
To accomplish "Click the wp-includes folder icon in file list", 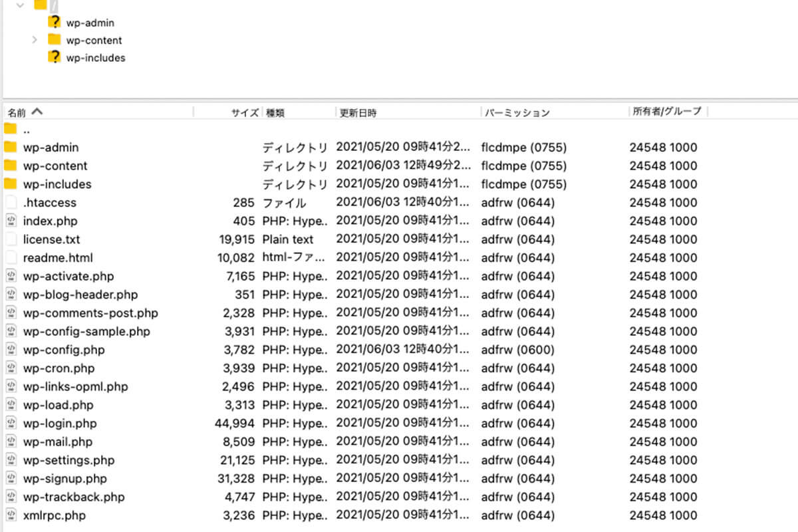I will [x=10, y=184].
